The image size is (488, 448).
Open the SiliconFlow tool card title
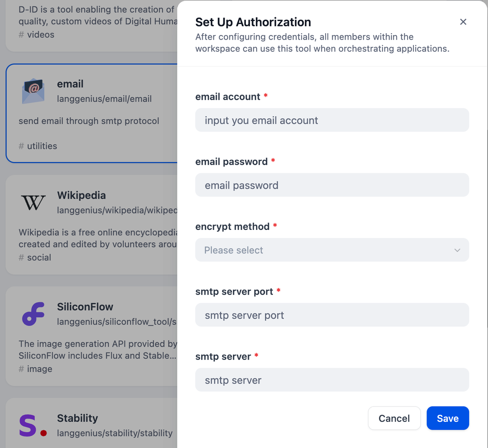coord(85,307)
